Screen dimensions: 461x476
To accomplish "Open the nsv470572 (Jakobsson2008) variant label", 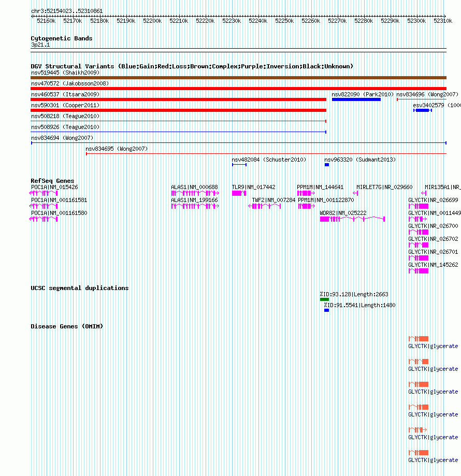I will click(x=70, y=83).
